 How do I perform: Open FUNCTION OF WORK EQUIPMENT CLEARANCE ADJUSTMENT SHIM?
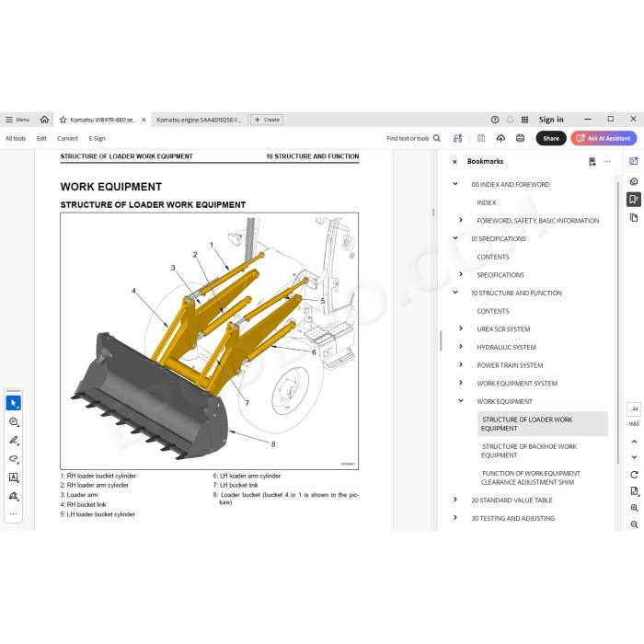click(x=531, y=477)
